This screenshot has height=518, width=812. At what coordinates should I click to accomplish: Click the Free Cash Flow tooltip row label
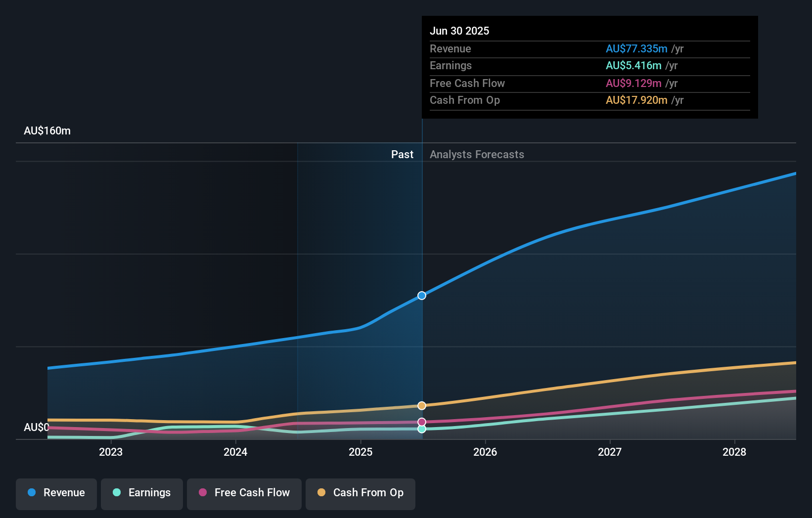467,83
